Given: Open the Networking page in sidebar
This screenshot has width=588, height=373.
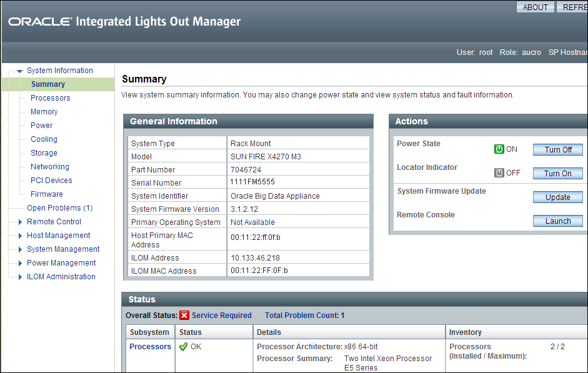Looking at the screenshot, I should [x=50, y=167].
